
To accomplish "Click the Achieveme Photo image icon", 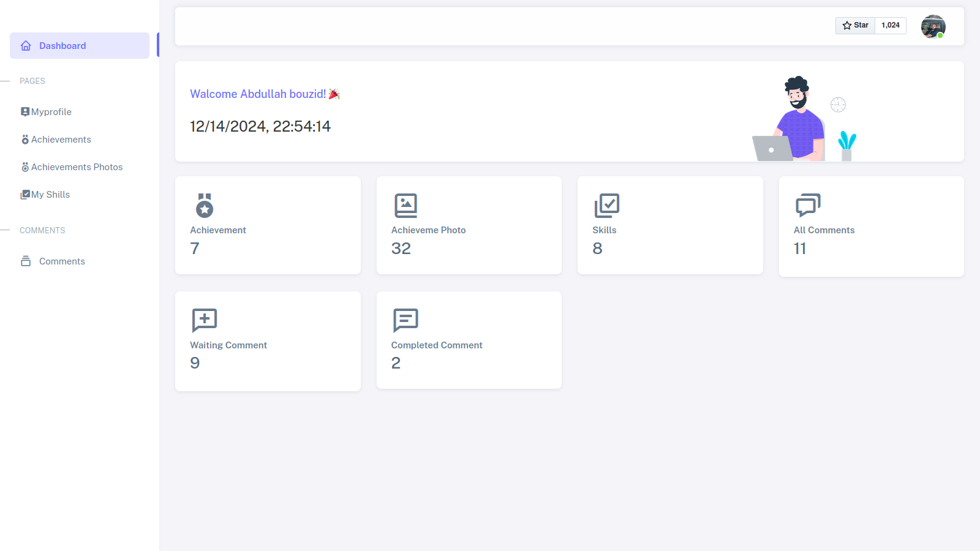I will point(405,206).
